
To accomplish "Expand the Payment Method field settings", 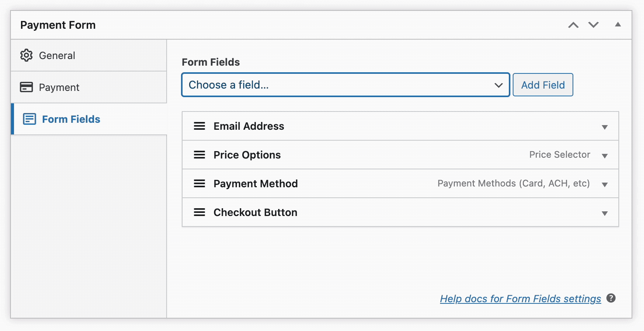I will pyautogui.click(x=604, y=185).
